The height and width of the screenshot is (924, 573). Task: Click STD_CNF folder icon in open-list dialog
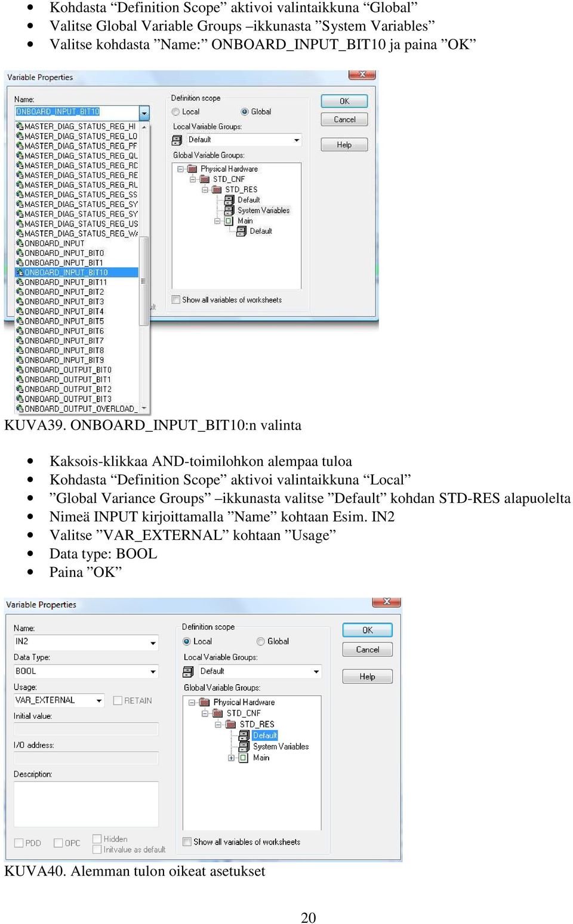205,179
